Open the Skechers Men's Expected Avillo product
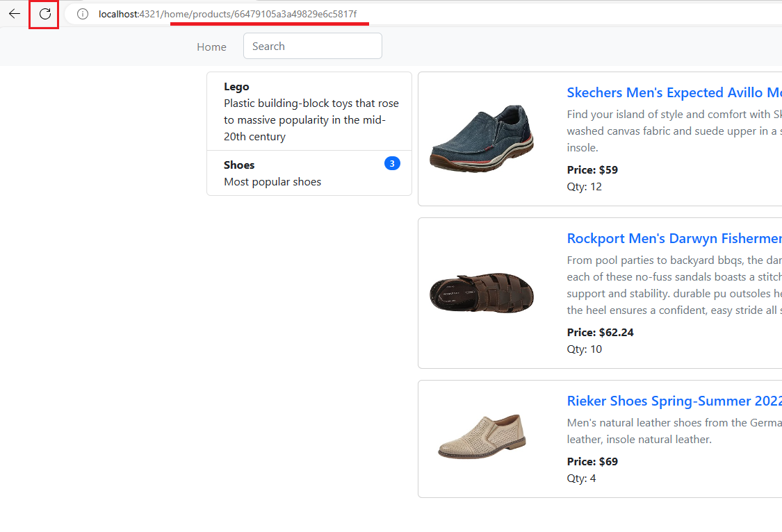 tap(674, 92)
